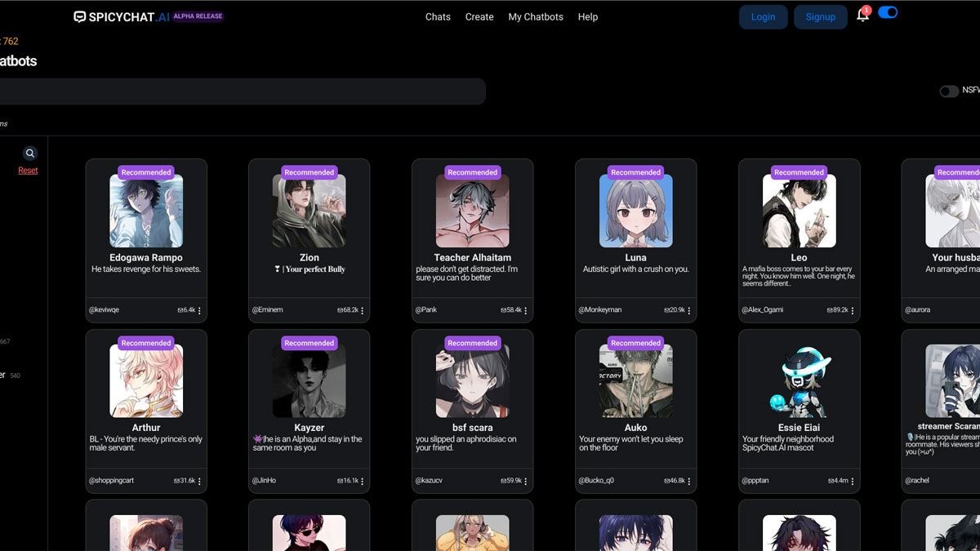Open the Chats menu item
The image size is (980, 551).
(438, 16)
